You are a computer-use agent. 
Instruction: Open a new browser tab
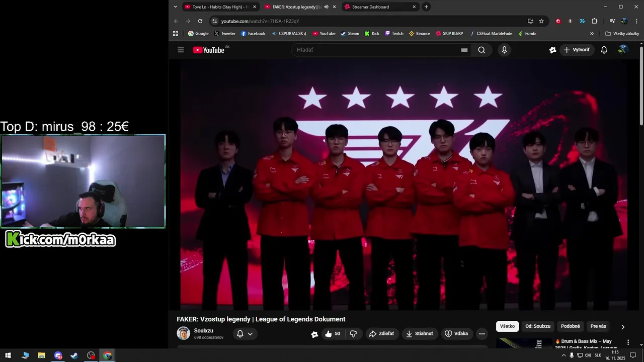(426, 7)
